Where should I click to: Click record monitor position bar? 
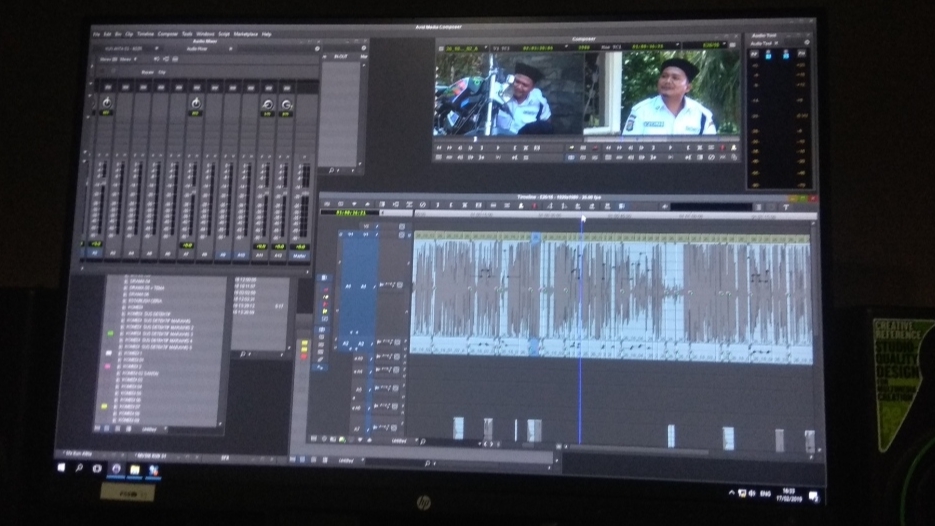(661, 140)
